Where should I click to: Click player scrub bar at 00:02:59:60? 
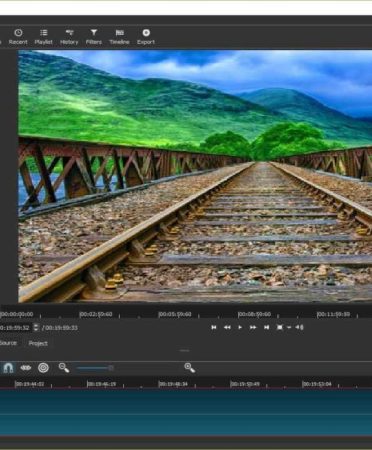coord(96,314)
